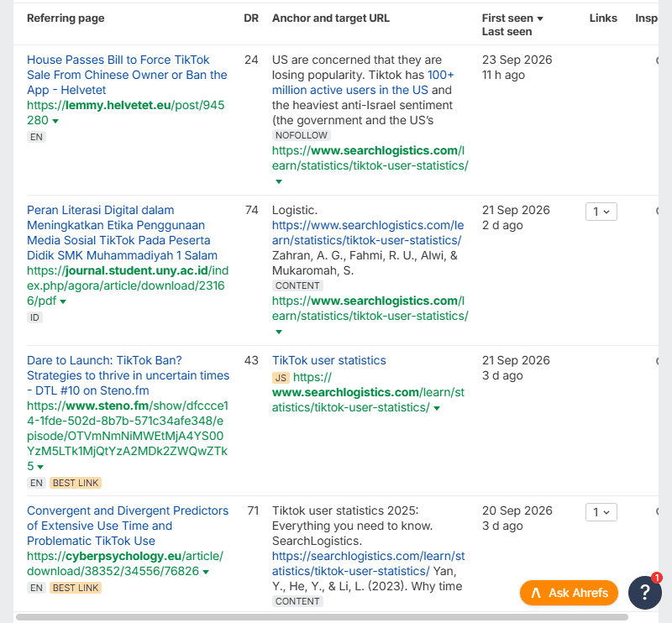Click CONTENT tag in Logistic row

tap(297, 285)
